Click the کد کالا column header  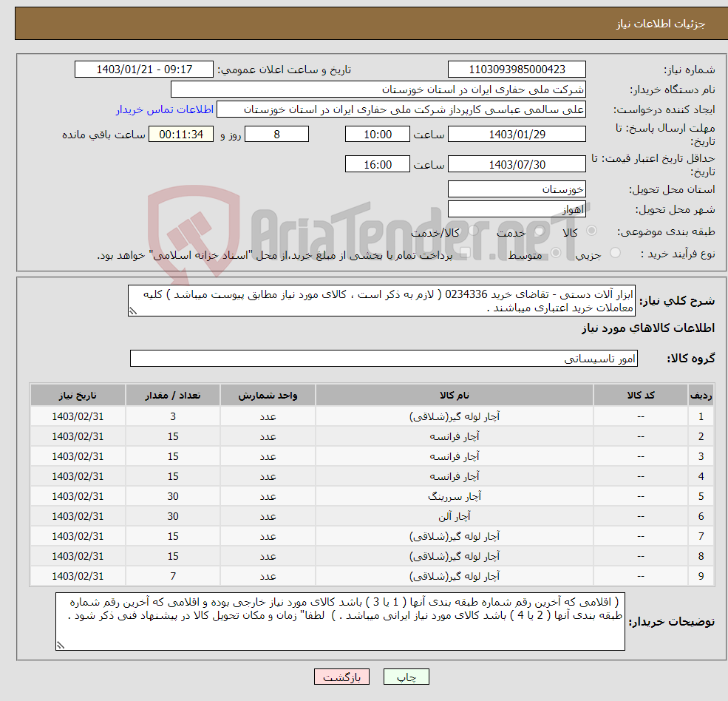point(641,396)
